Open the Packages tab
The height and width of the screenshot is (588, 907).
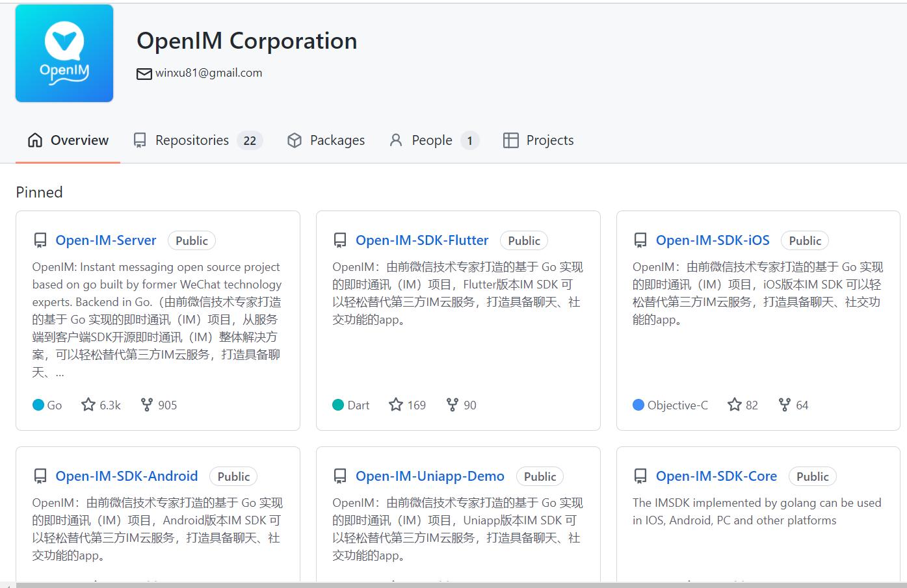326,140
